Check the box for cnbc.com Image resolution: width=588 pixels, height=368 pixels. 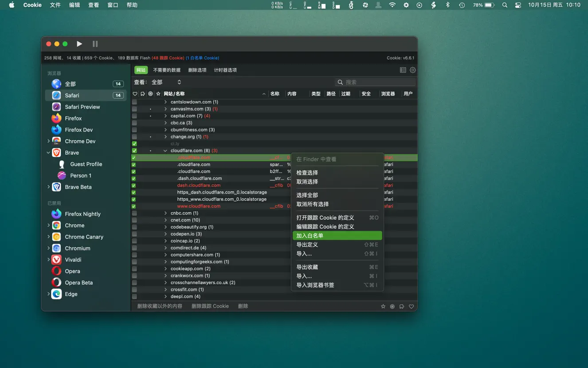tap(134, 213)
